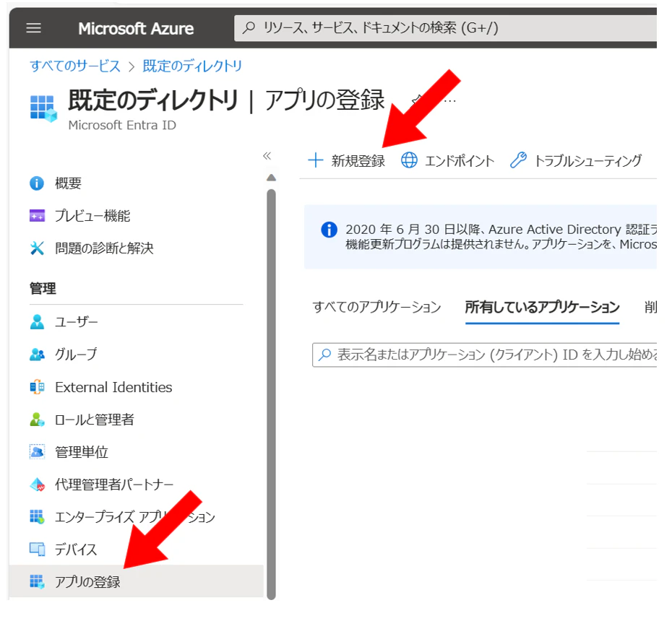Click the sidebar vertical scrollbar
The height and width of the screenshot is (634, 672).
271,394
